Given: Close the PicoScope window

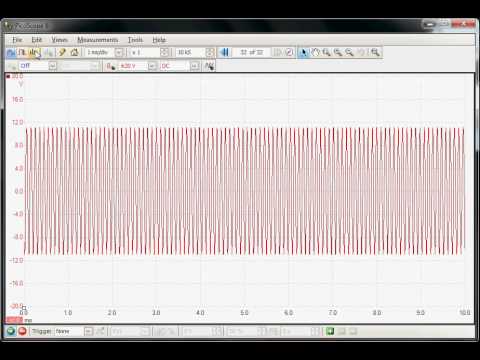Looking at the screenshot, I should (463, 24).
